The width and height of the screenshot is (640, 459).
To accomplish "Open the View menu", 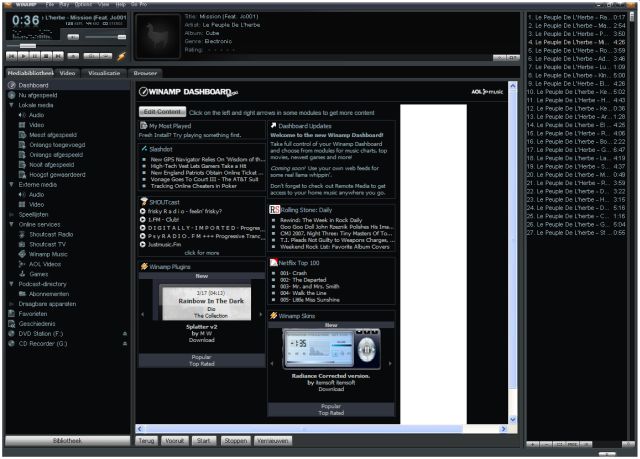I will [104, 4].
